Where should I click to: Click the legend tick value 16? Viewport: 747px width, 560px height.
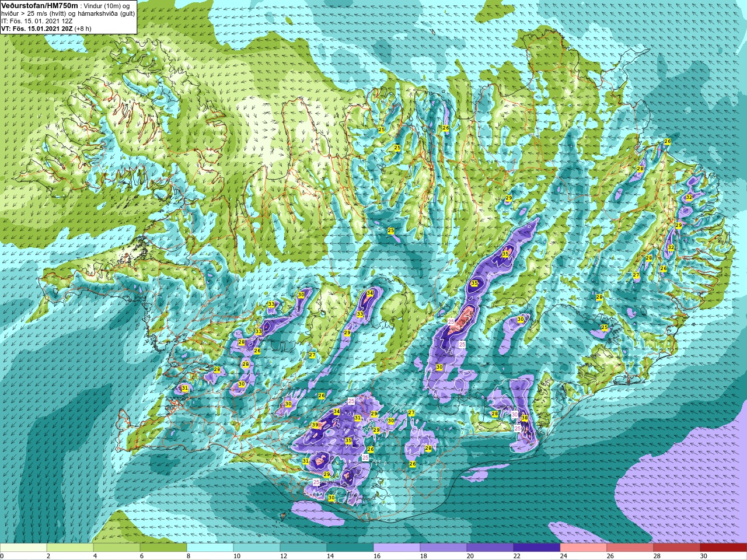(376, 556)
